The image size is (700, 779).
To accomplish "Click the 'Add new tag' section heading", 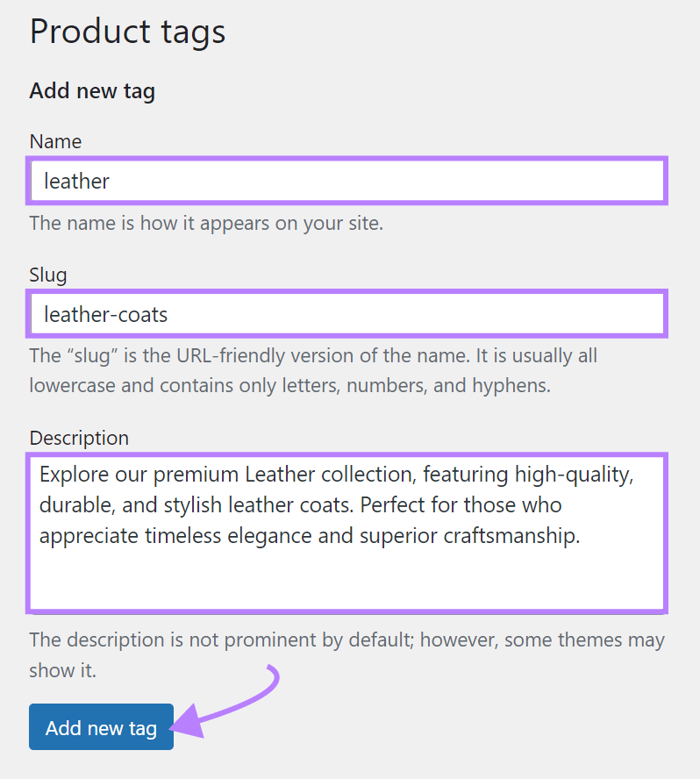I will point(91,90).
